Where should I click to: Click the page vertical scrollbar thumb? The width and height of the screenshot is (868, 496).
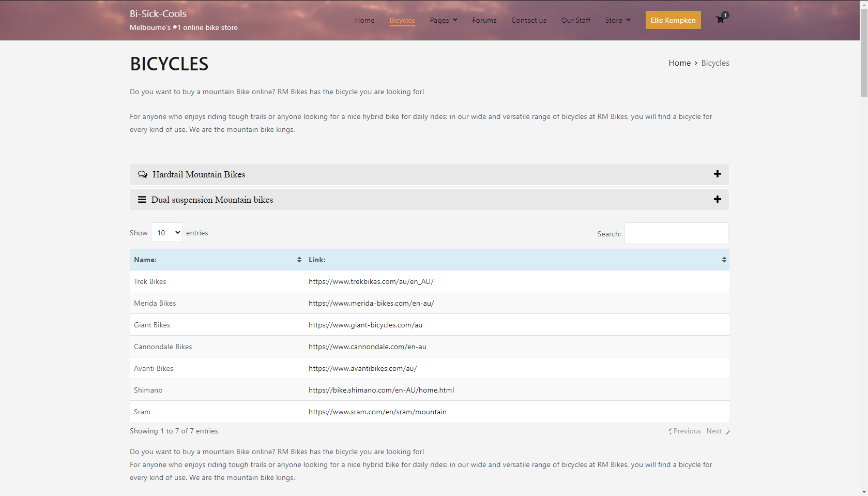pyautogui.click(x=864, y=52)
